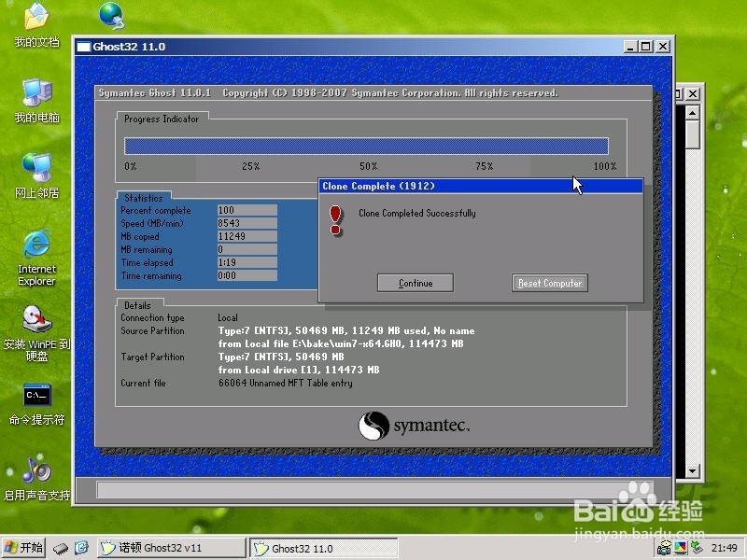Click the red exclamation icon in dialog
Screen dimensions: 747x560
coord(335,220)
